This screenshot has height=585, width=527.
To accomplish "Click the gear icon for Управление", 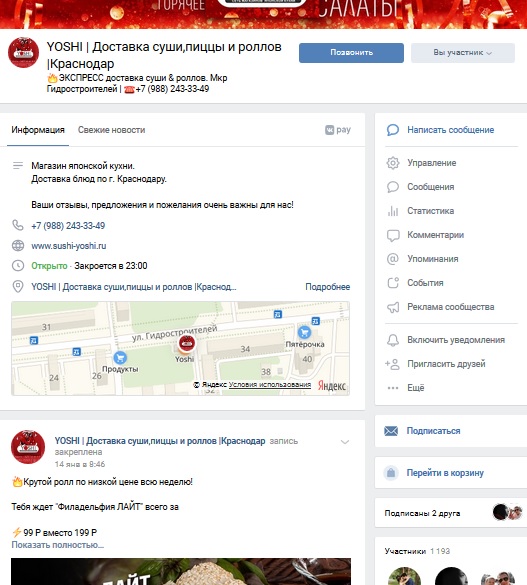I will [393, 163].
